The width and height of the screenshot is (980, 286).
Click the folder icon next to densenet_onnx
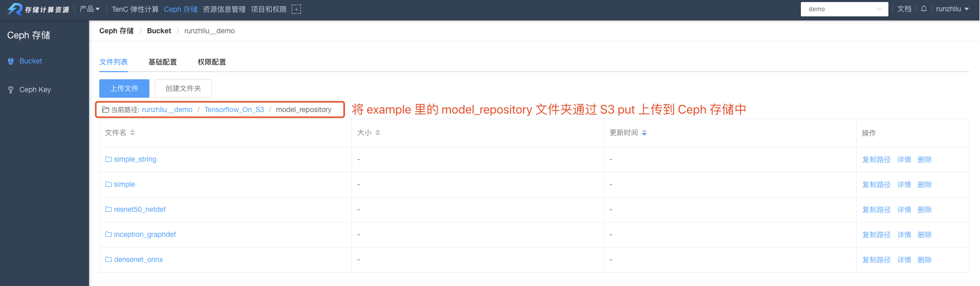(x=108, y=259)
